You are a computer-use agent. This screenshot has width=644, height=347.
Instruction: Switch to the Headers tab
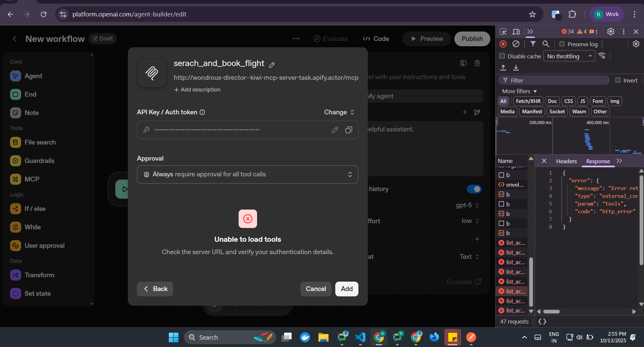click(566, 161)
